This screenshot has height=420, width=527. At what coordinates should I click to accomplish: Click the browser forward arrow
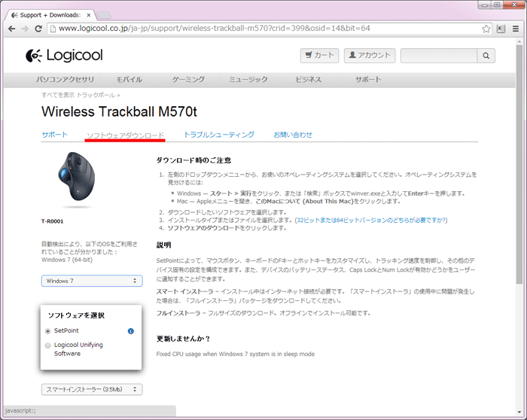click(x=25, y=29)
